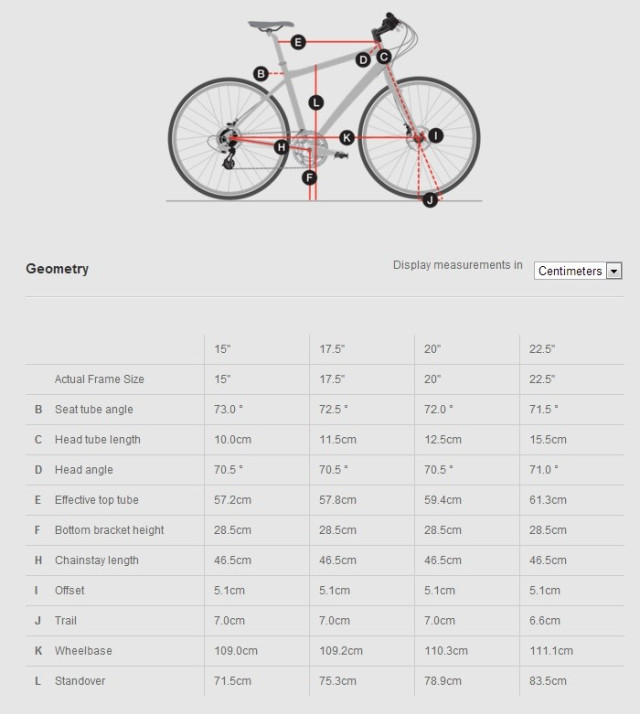Choose the 22.5" size column header
This screenshot has width=640, height=714.
[x=542, y=349]
